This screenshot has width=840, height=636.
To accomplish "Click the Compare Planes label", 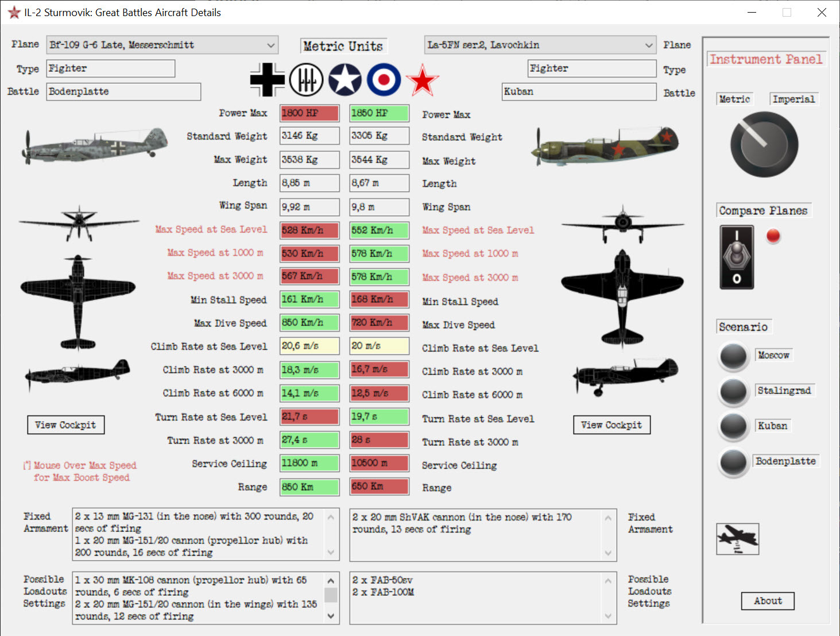I will point(764,211).
